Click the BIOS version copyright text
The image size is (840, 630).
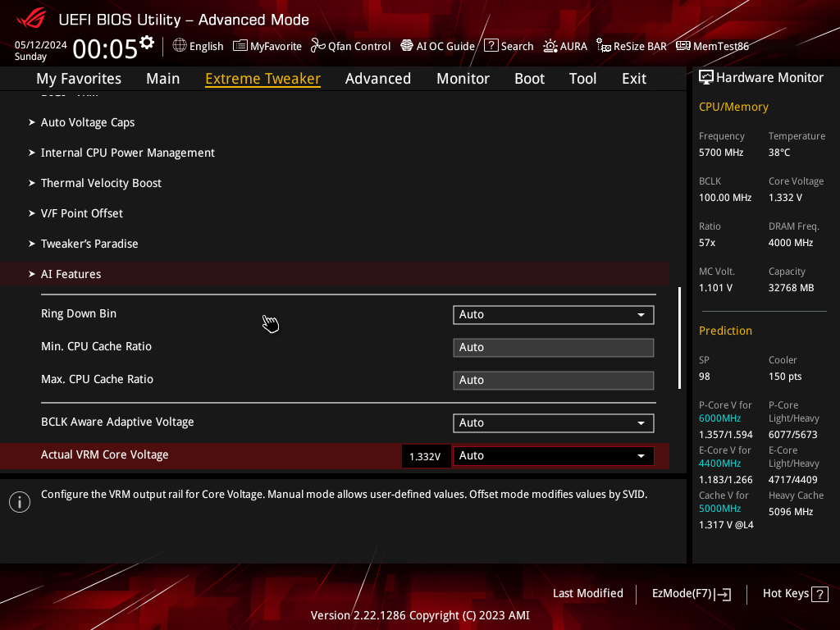(x=420, y=615)
